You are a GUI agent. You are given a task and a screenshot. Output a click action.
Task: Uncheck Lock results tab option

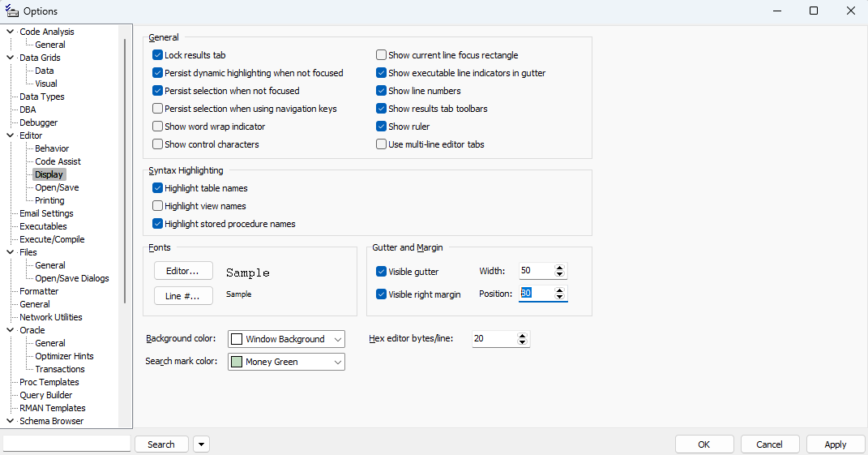pyautogui.click(x=158, y=55)
